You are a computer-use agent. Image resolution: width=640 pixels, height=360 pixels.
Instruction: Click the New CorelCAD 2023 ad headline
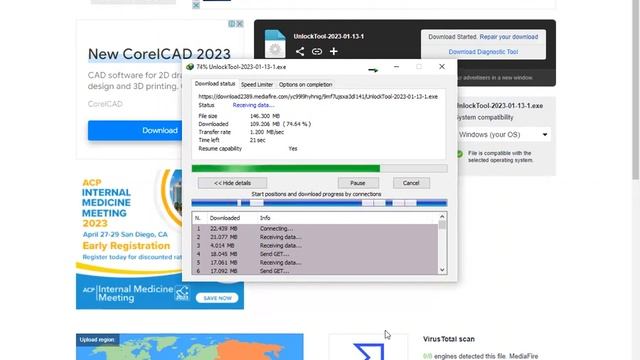click(x=159, y=54)
